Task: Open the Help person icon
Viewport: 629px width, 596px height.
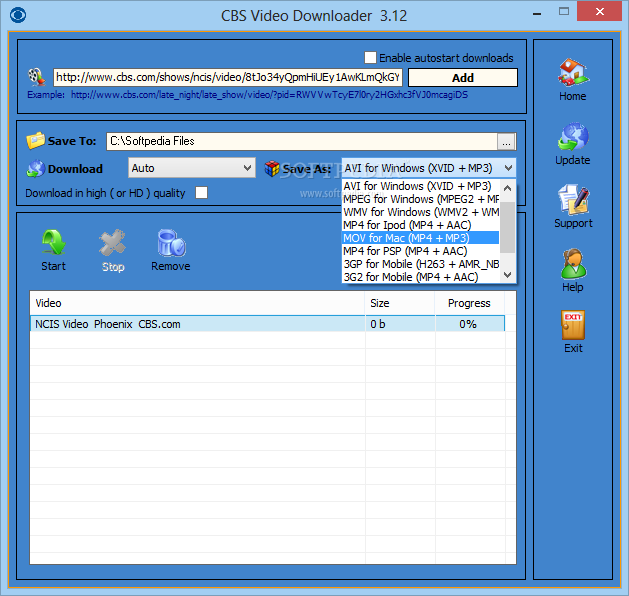Action: pos(573,263)
